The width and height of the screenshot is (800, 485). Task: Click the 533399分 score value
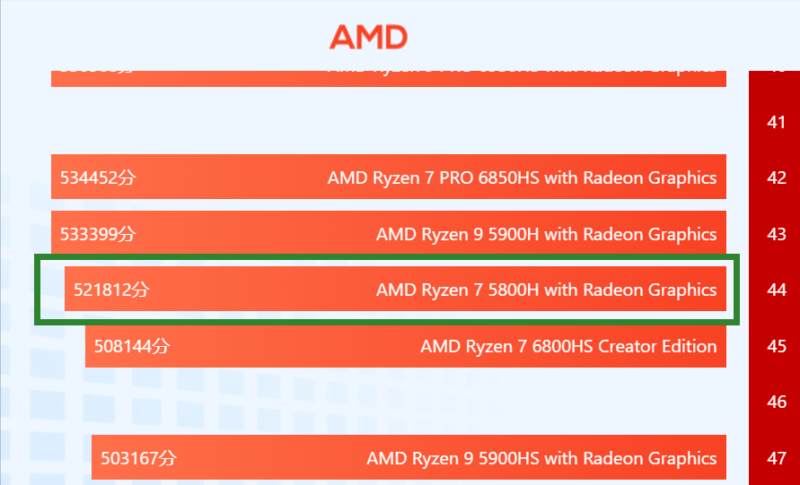[x=97, y=234]
